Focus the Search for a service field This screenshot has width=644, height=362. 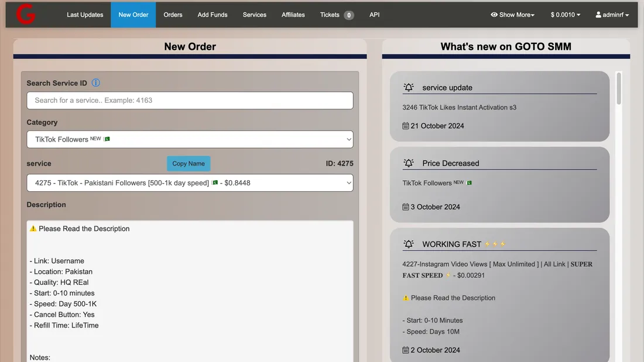click(x=190, y=100)
